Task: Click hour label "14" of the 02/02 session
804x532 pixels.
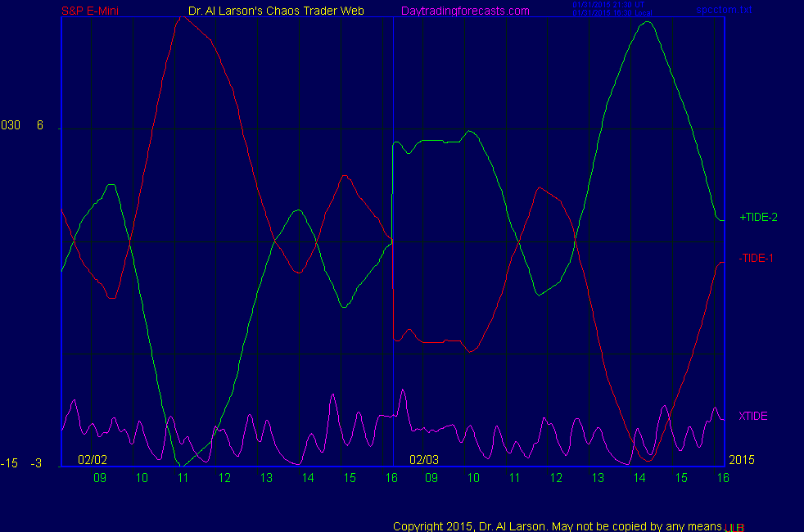Action: tap(308, 478)
